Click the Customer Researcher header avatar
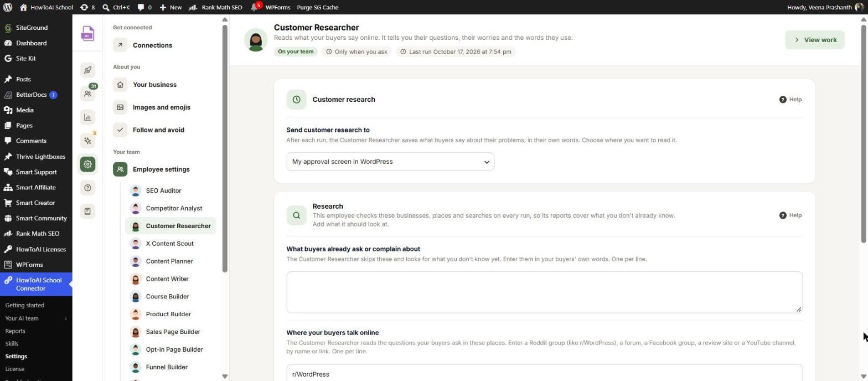 pyautogui.click(x=256, y=40)
